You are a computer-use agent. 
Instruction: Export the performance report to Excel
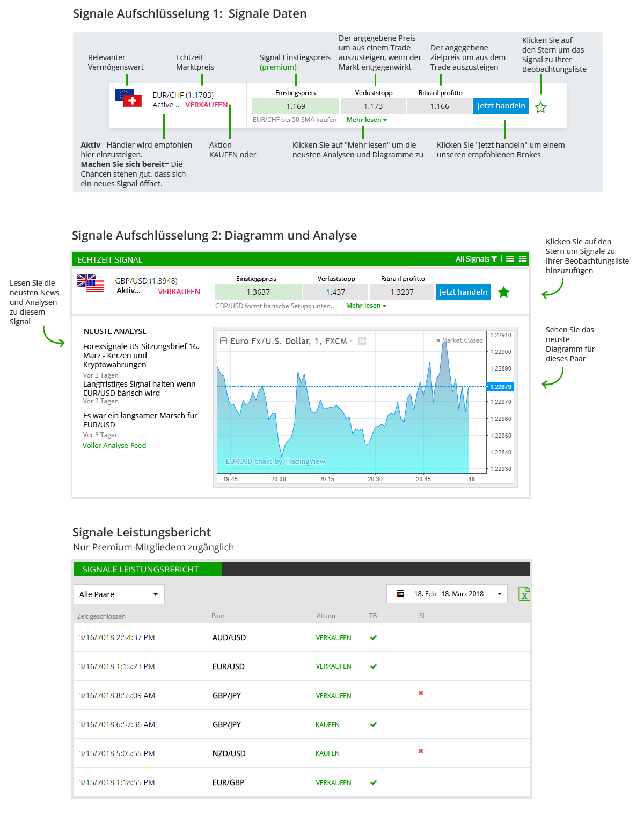[524, 594]
